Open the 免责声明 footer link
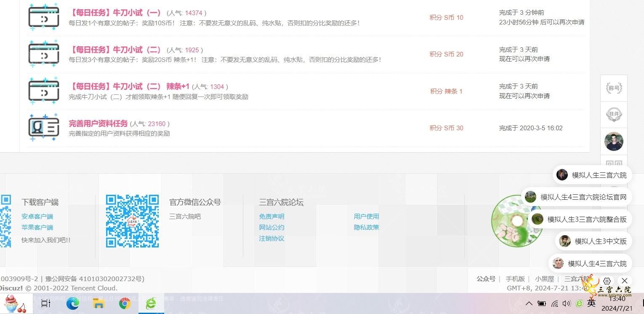 [x=272, y=216]
